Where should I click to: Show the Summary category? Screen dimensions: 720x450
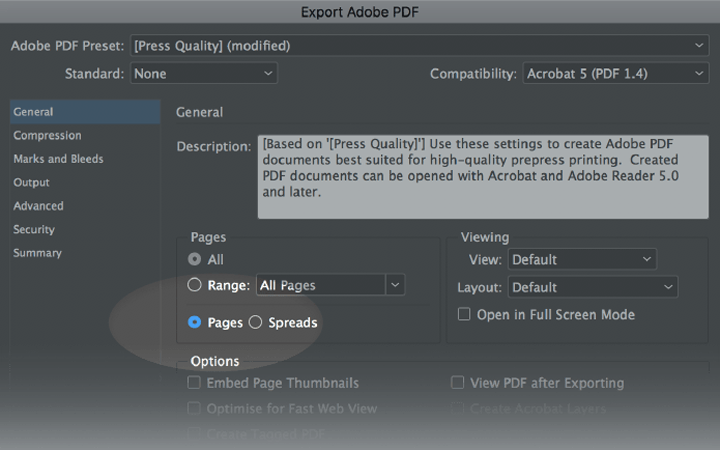(37, 253)
